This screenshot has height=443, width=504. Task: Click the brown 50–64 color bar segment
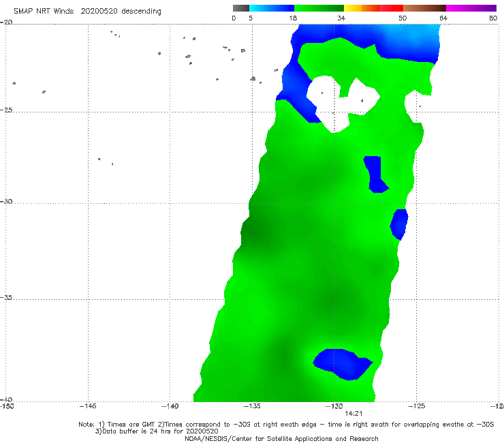pos(424,8)
